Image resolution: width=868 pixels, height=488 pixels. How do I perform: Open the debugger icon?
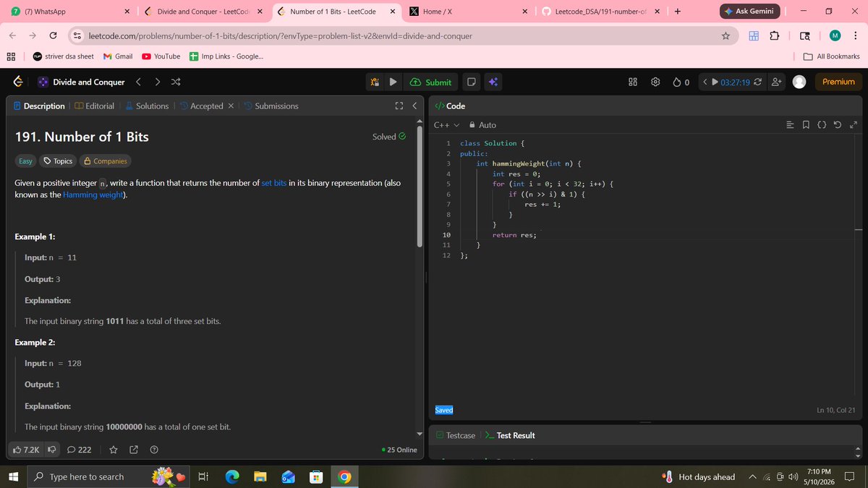click(375, 82)
